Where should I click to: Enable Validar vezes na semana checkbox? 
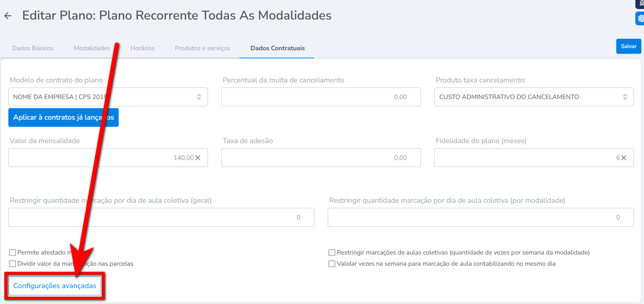[332, 264]
